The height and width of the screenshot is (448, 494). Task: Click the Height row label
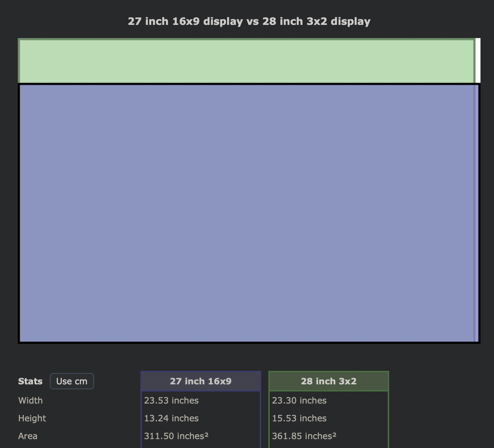pyautogui.click(x=32, y=418)
